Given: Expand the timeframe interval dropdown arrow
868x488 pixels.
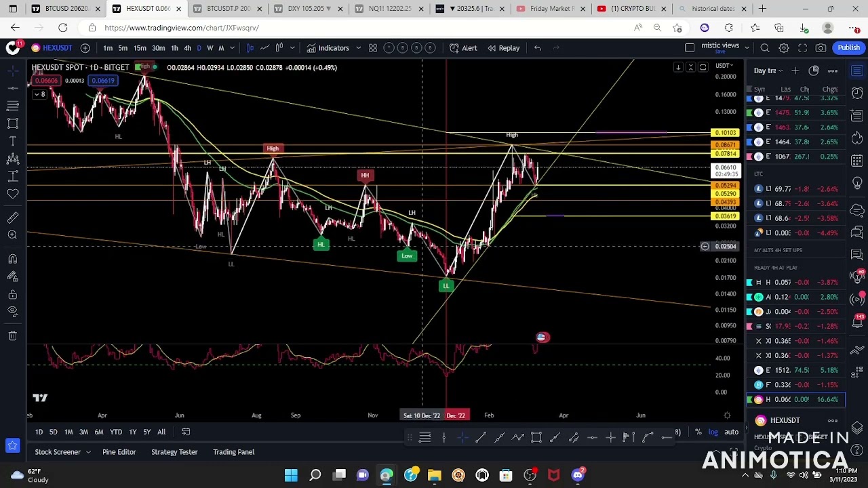Looking at the screenshot, I should click(232, 48).
